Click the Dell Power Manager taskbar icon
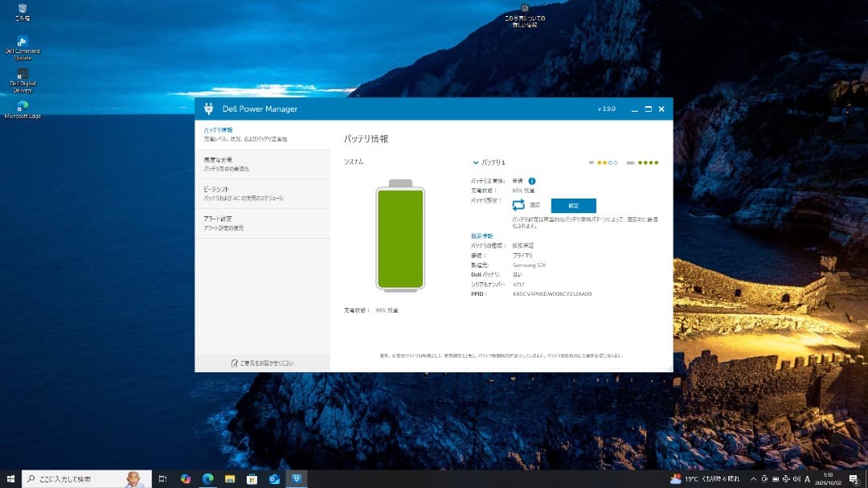The image size is (868, 488). (x=297, y=478)
